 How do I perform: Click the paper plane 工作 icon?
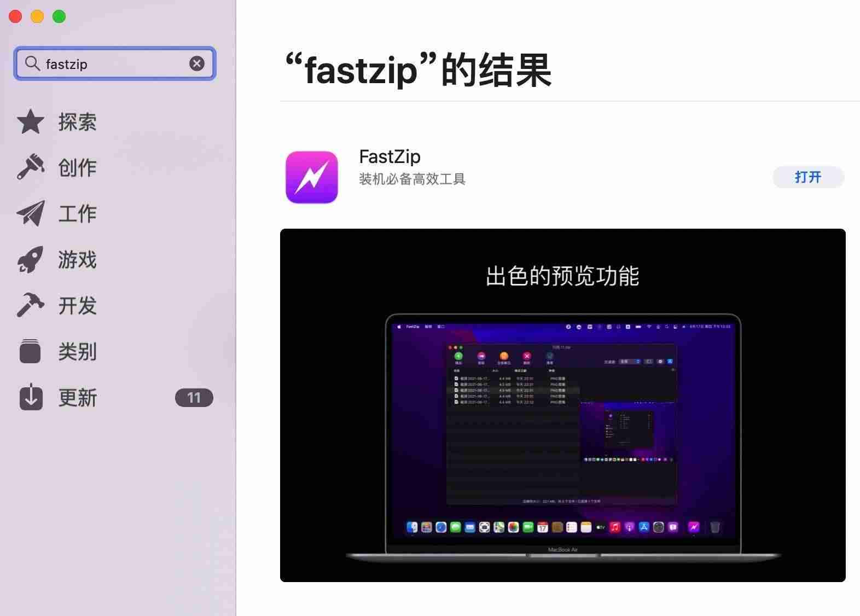coord(31,213)
